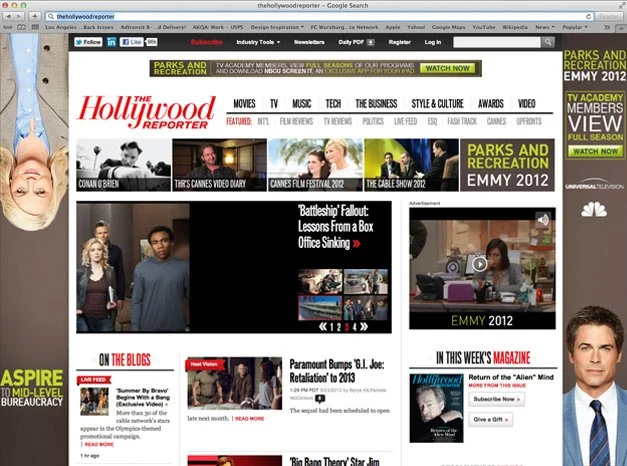Go forward with Safari's forward arrow
Screen dimensions: 627x466
[19, 16]
